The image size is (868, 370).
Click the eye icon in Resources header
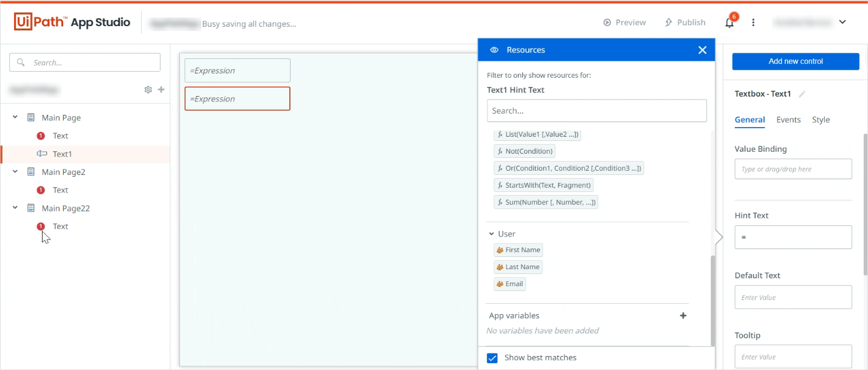pos(494,50)
